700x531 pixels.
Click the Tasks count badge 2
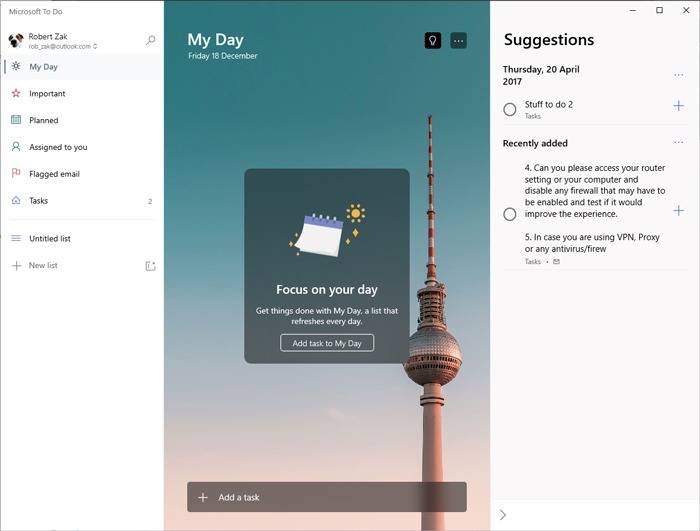150,201
